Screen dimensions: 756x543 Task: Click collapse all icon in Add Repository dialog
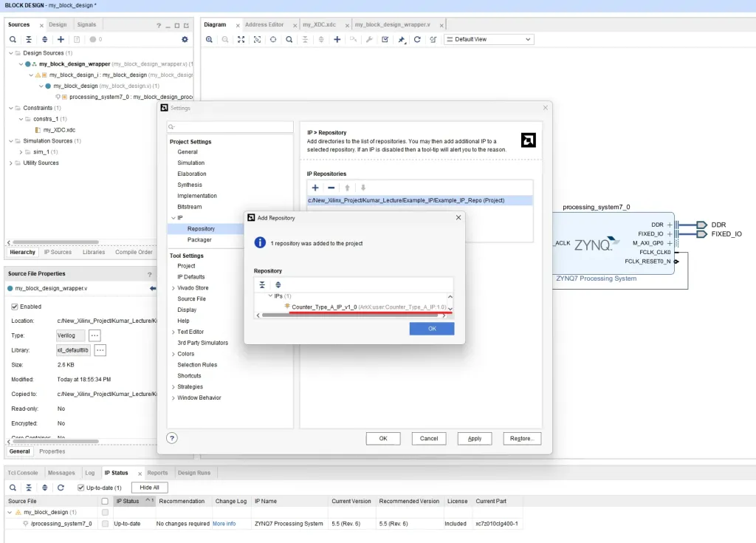pos(262,284)
